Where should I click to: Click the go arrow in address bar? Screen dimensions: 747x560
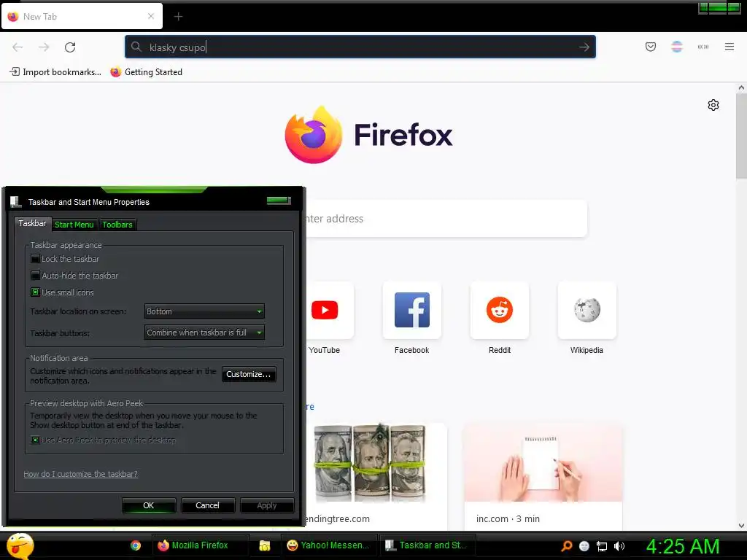click(x=584, y=47)
